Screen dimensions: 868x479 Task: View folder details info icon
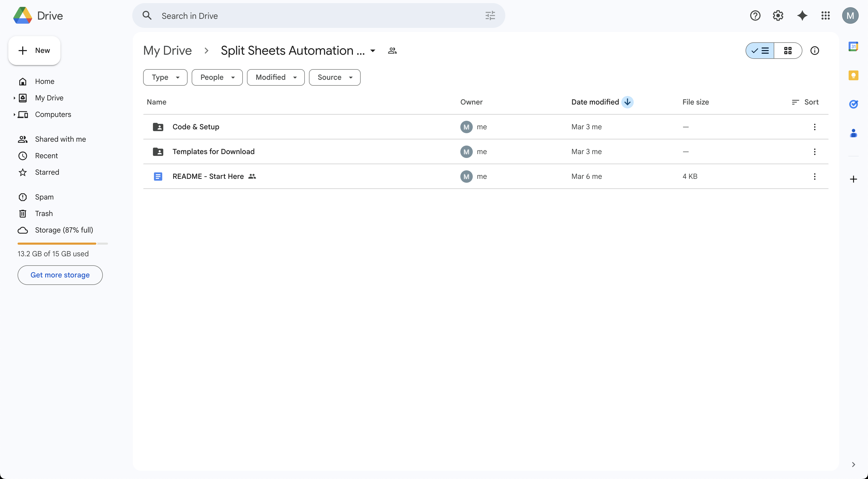(x=815, y=51)
